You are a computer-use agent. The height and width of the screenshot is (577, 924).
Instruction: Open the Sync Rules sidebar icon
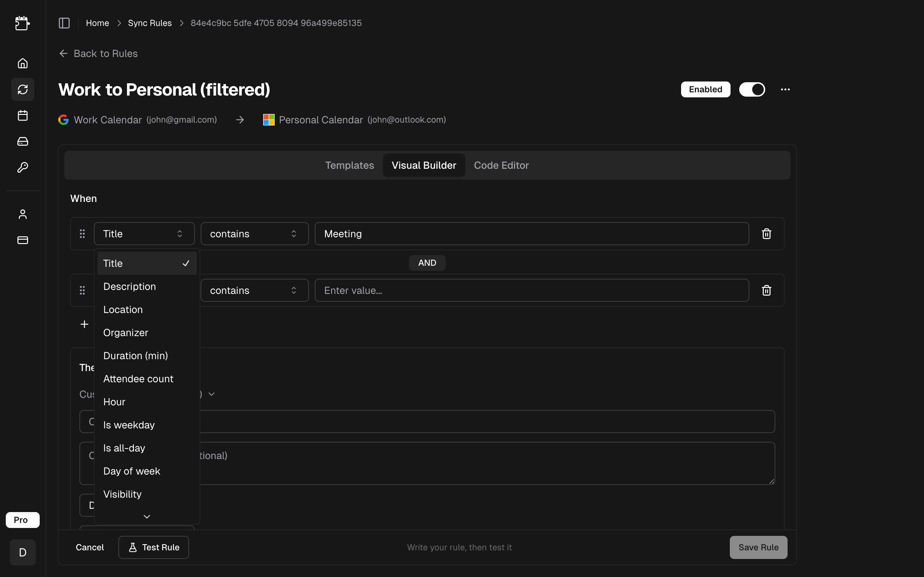tap(22, 89)
